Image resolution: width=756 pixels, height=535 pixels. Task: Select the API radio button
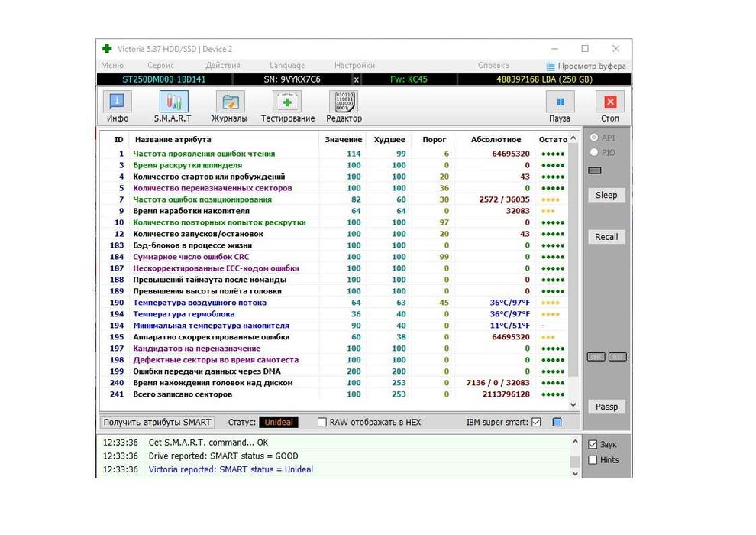tap(594, 138)
